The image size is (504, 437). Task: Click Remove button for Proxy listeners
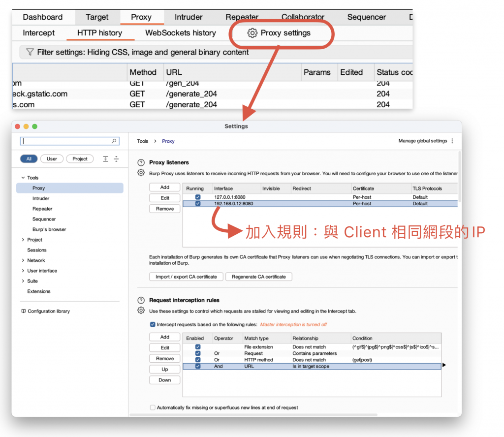[165, 209]
